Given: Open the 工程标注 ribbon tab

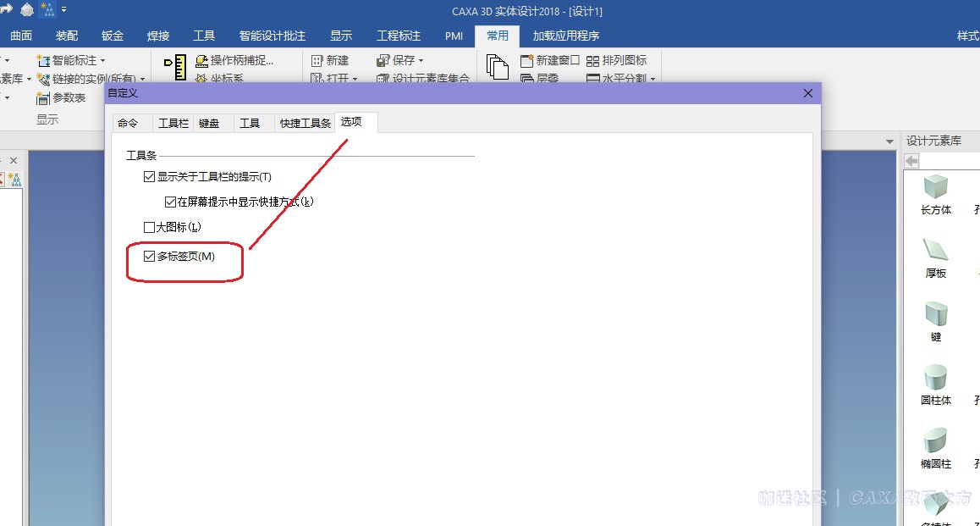Looking at the screenshot, I should click(x=398, y=36).
